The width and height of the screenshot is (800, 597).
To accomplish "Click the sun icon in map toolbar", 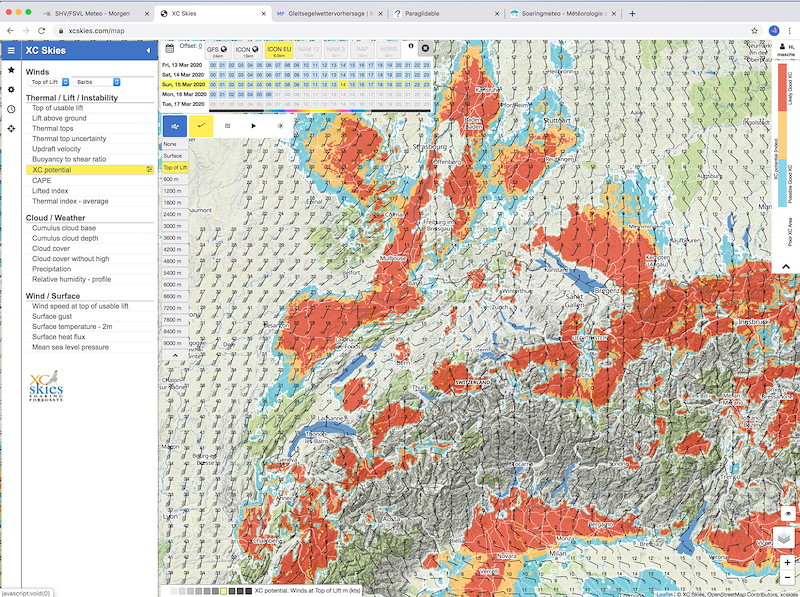I will (x=280, y=126).
